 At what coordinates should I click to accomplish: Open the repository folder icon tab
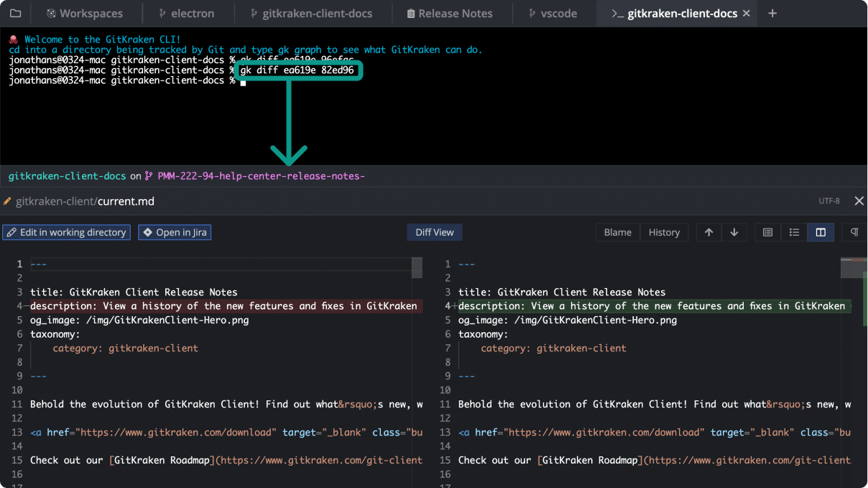click(15, 14)
